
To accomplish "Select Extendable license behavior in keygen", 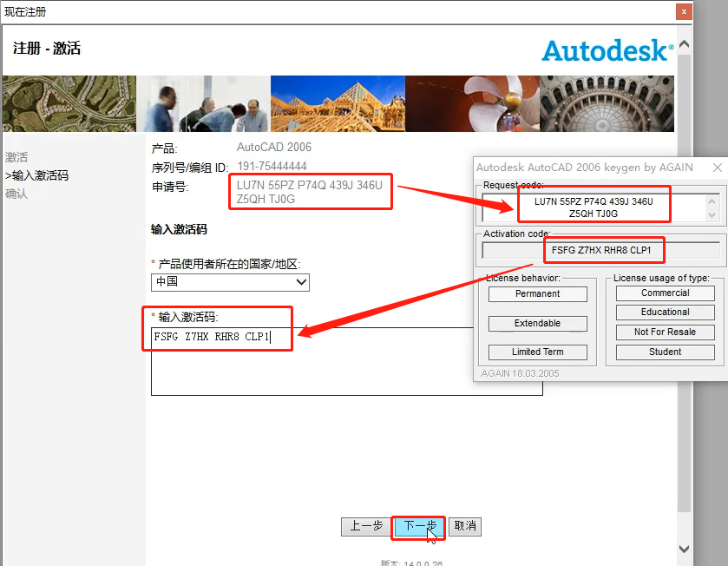I will click(538, 324).
